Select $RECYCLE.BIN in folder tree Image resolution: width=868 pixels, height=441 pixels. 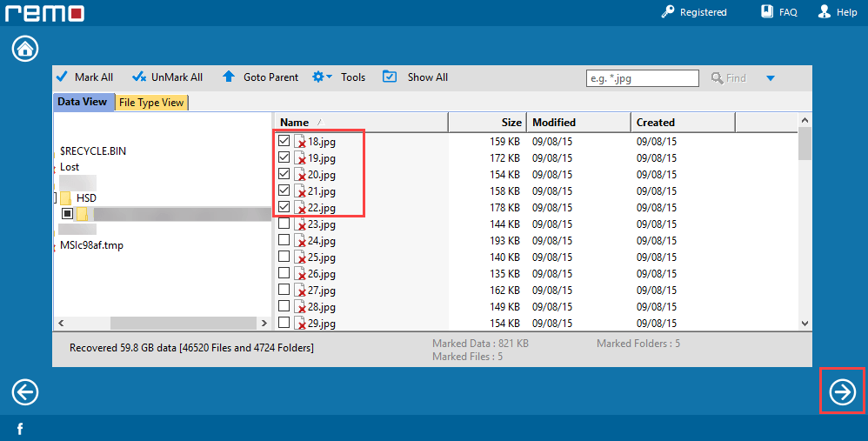(x=93, y=150)
